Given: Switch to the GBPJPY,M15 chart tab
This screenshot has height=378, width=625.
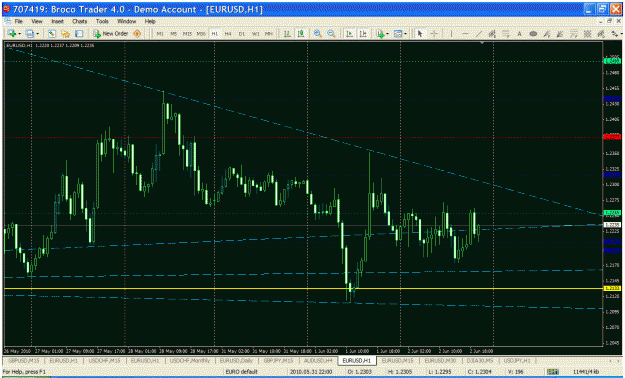Looking at the screenshot, I should click(x=278, y=360).
